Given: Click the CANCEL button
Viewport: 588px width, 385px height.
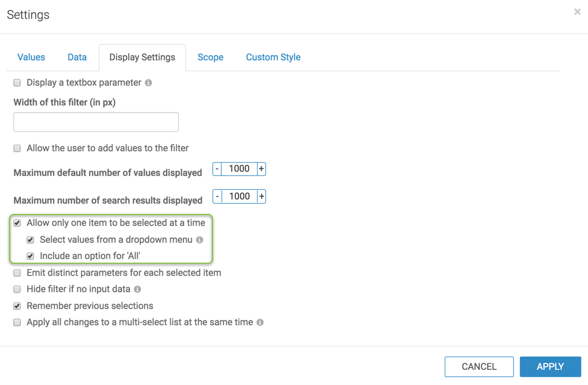Looking at the screenshot, I should 479,366.
